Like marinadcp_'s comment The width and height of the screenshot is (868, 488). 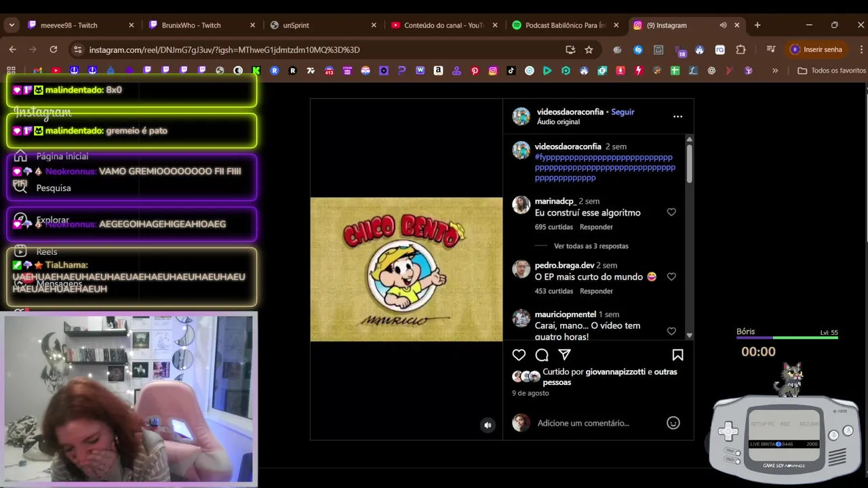671,212
